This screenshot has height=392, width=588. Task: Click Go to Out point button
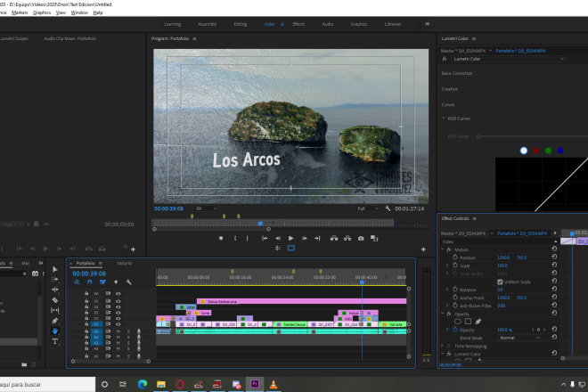318,239
